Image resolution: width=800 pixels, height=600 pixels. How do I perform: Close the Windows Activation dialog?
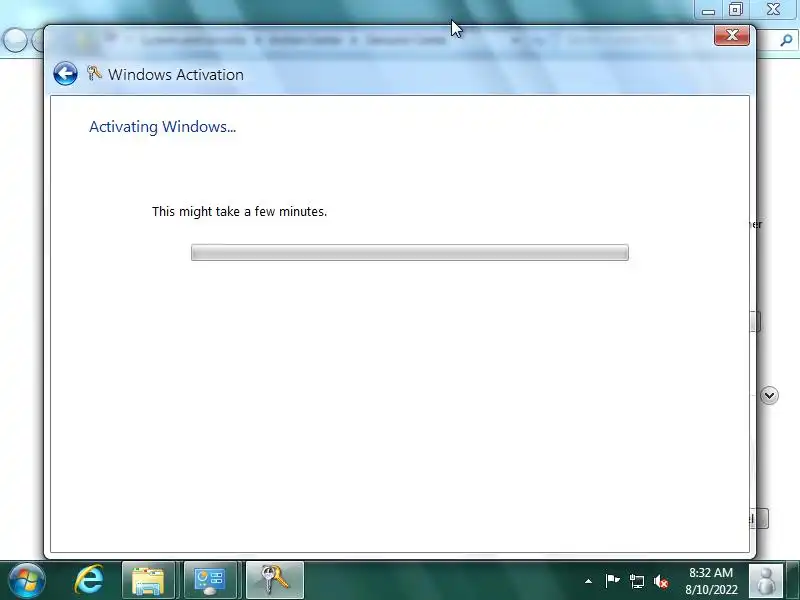click(x=732, y=35)
